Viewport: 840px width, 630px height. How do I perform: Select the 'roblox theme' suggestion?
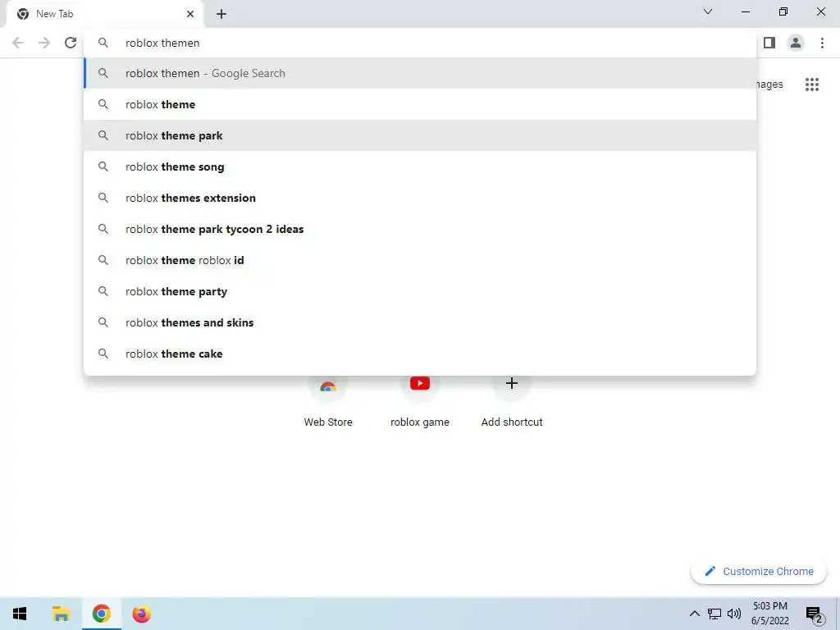click(420, 104)
